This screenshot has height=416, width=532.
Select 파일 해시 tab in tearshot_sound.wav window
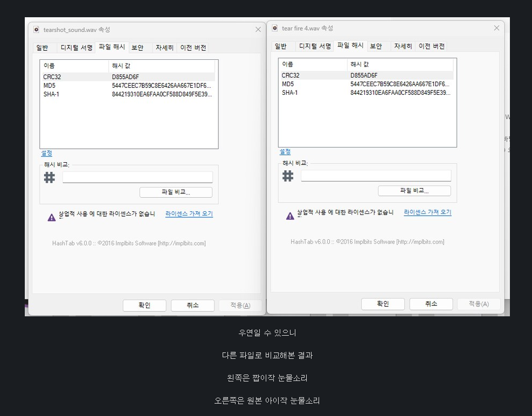[112, 47]
